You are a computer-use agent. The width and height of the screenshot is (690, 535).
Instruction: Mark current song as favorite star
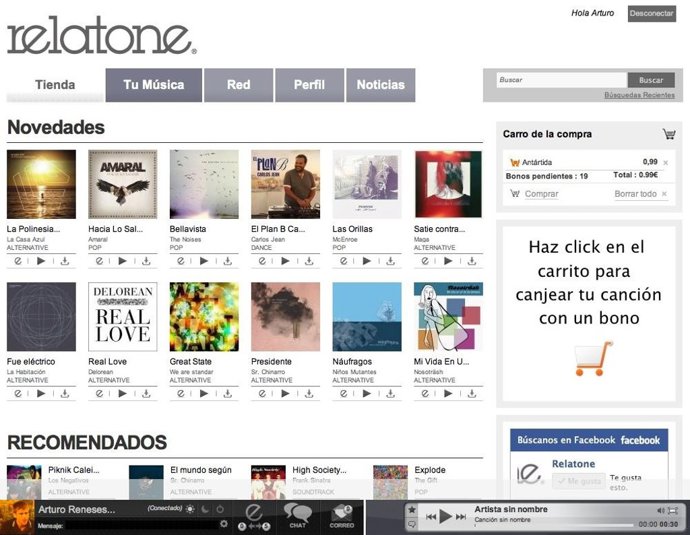(x=411, y=509)
